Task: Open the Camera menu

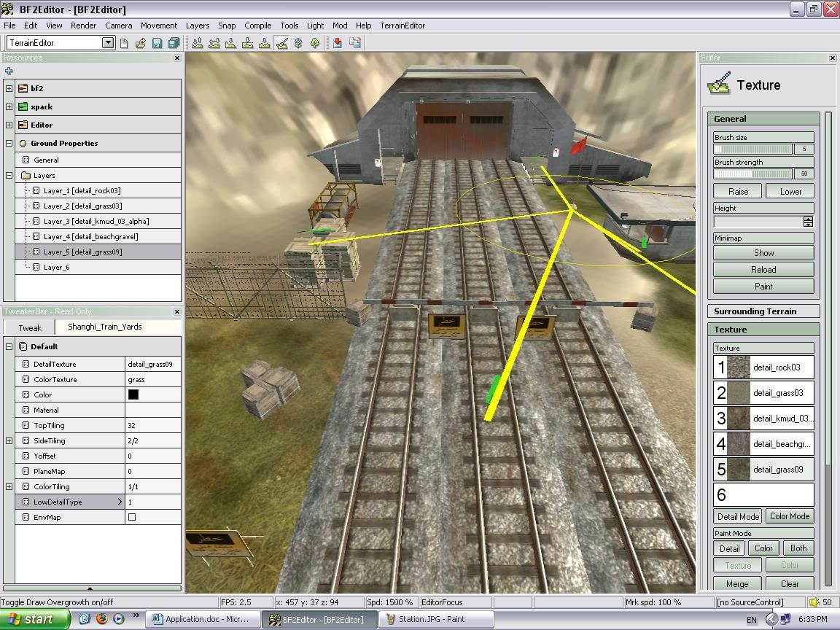Action: pos(118,26)
